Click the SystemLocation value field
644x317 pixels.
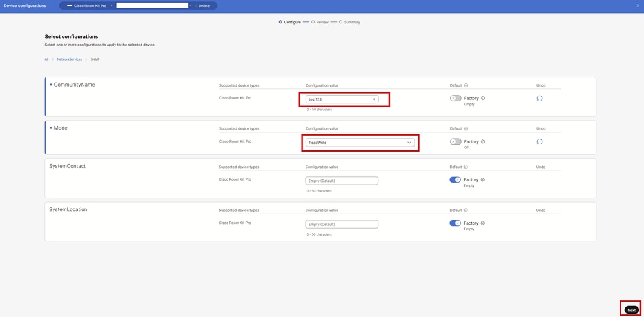[342, 224]
